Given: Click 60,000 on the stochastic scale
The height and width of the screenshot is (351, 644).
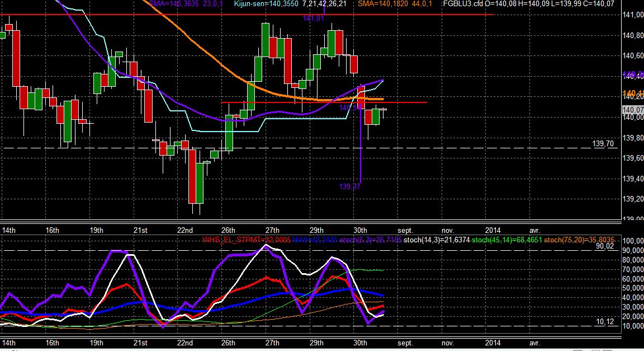Looking at the screenshot, I should coord(633,279).
